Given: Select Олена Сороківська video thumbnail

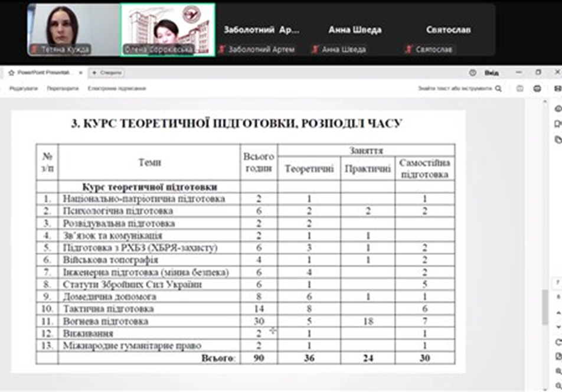Looking at the screenshot, I should tap(168, 30).
